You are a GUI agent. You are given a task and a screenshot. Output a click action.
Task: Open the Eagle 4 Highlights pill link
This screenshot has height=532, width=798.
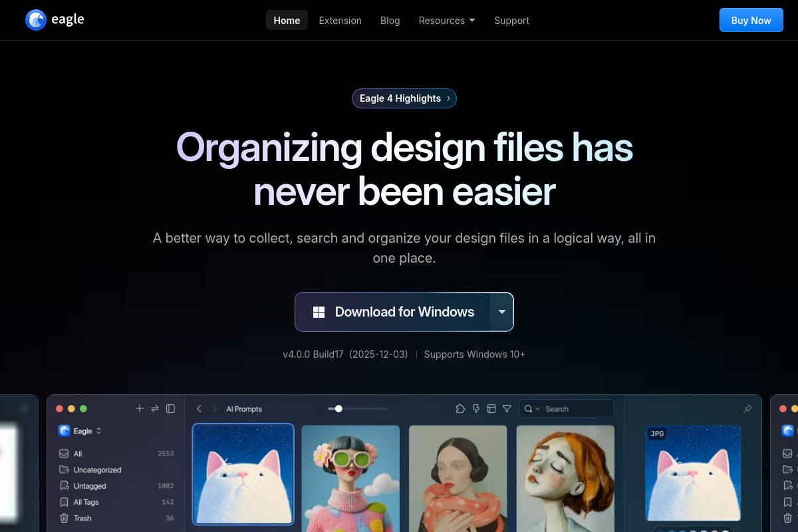(404, 98)
